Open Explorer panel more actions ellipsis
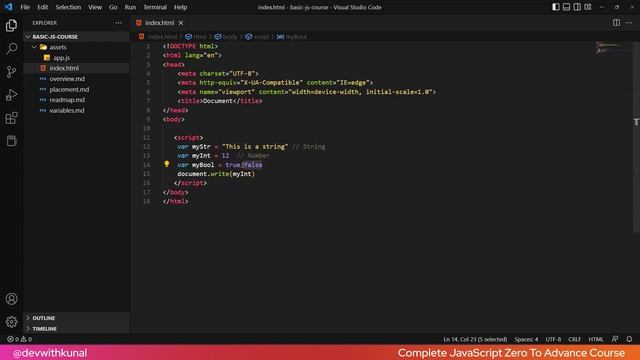Image resolution: width=640 pixels, height=360 pixels. 118,23
